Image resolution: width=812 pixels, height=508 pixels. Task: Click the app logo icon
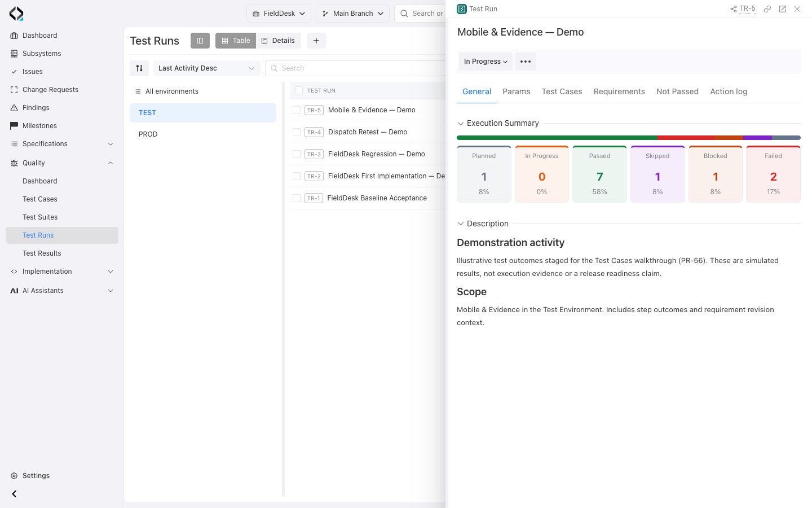pos(16,14)
